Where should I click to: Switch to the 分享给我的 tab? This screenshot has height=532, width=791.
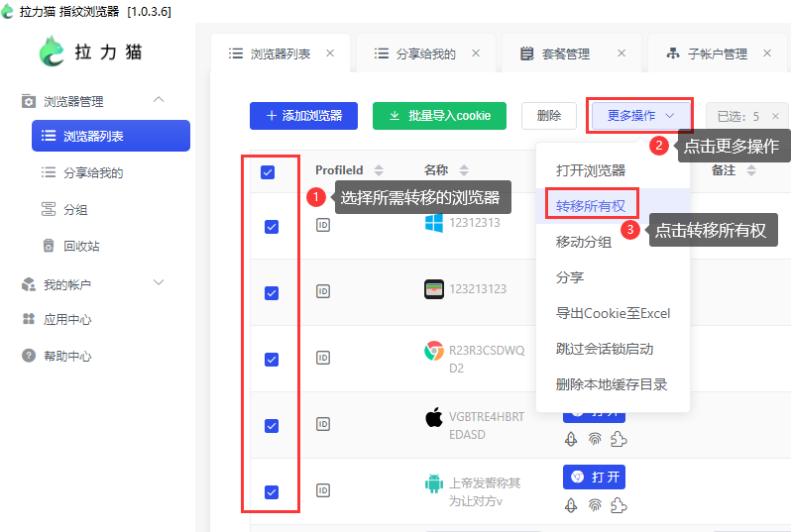(x=426, y=53)
